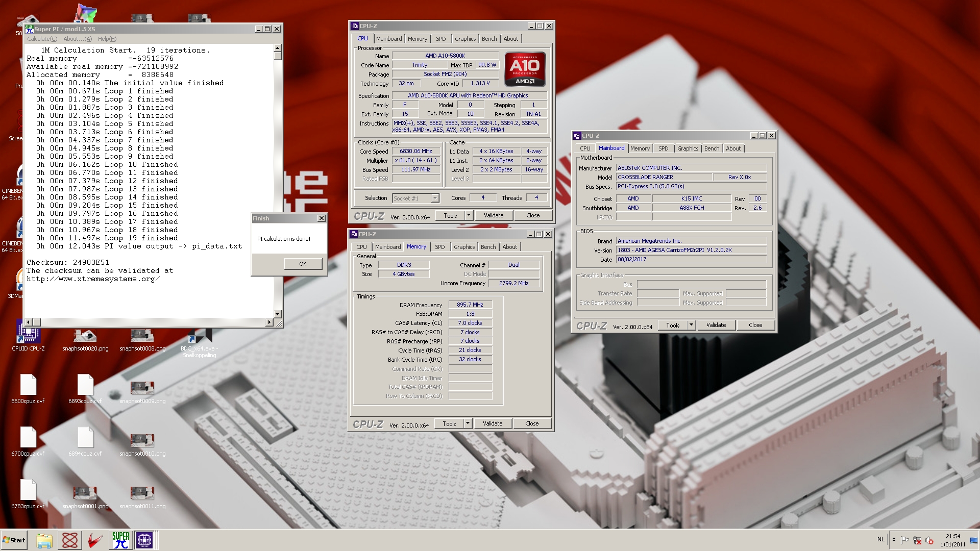Click the NL language indicator in taskbar
Screen dimensions: 980x551
pos(881,539)
